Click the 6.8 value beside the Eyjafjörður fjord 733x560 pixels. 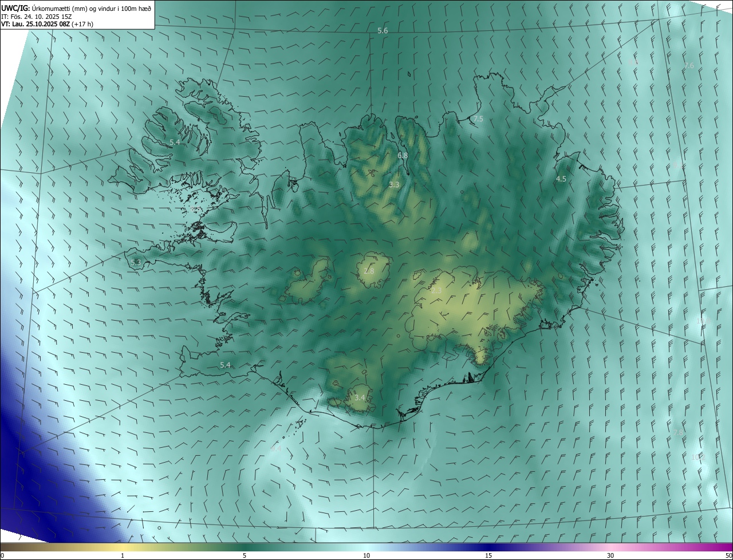(403, 155)
